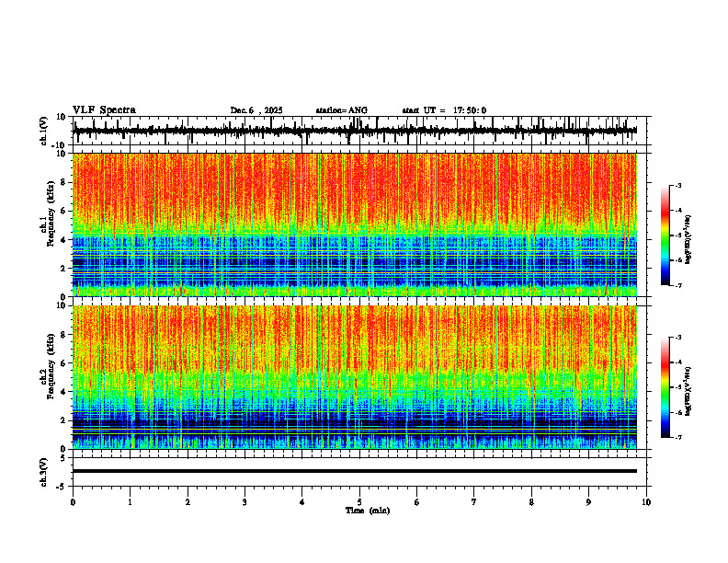Select the ch.1 "Frequency (kHz)" axis label

51,213
